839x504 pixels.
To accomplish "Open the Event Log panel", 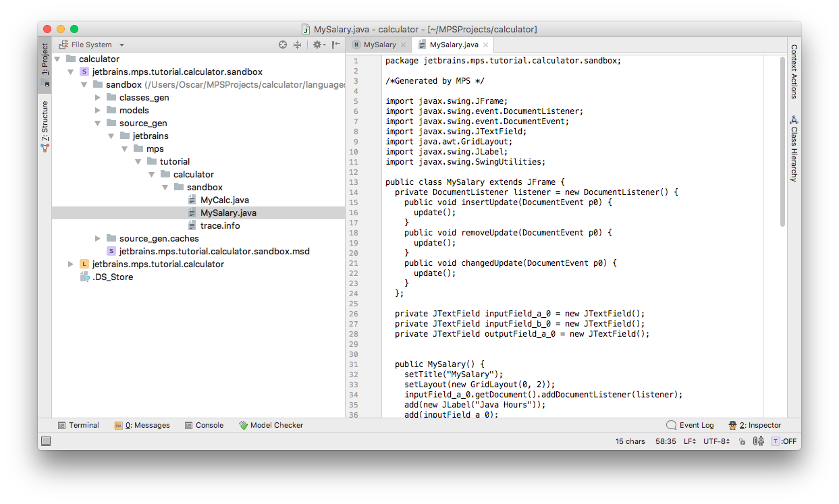I will pos(690,425).
